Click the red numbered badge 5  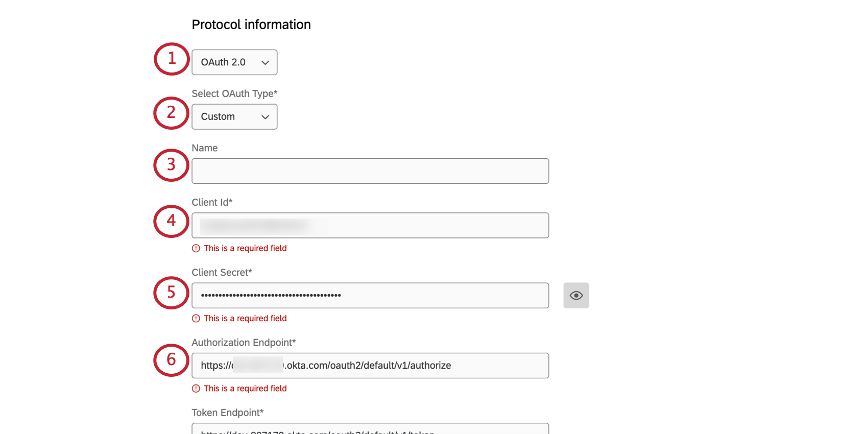coord(171,293)
